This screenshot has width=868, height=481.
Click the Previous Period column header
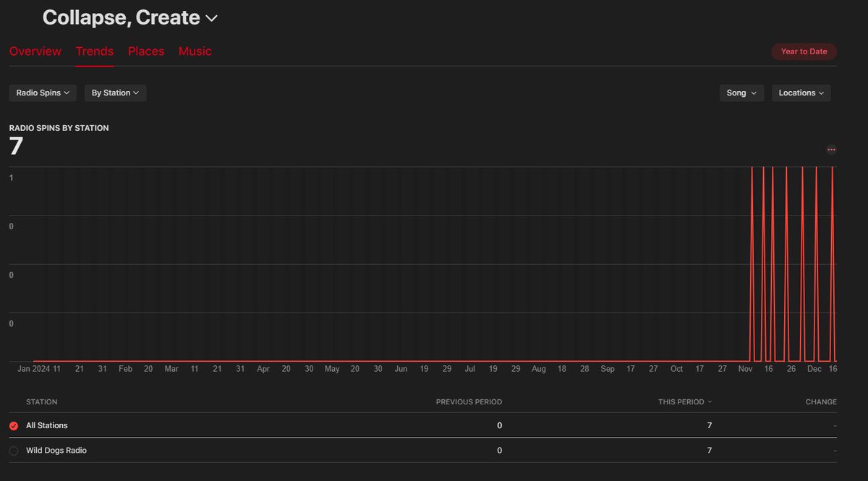pos(469,402)
